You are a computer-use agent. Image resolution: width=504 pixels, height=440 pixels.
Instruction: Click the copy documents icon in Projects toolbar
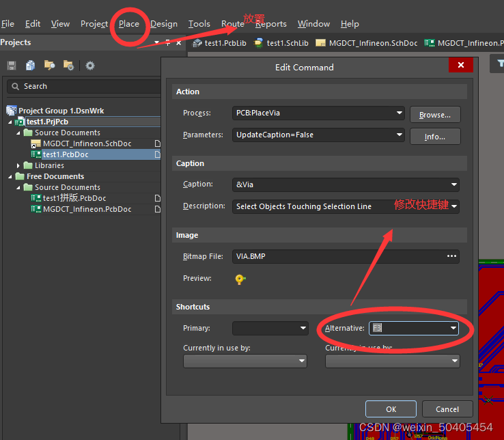pos(31,66)
